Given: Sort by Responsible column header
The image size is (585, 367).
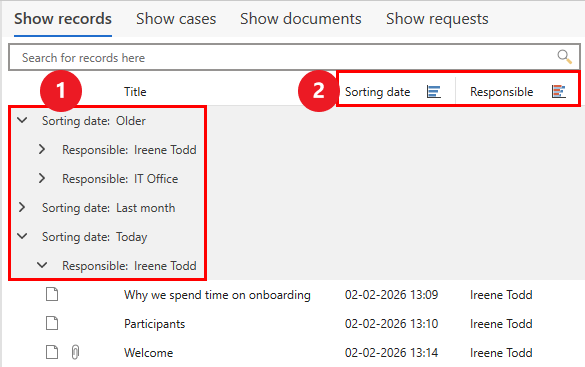Looking at the screenshot, I should (501, 92).
